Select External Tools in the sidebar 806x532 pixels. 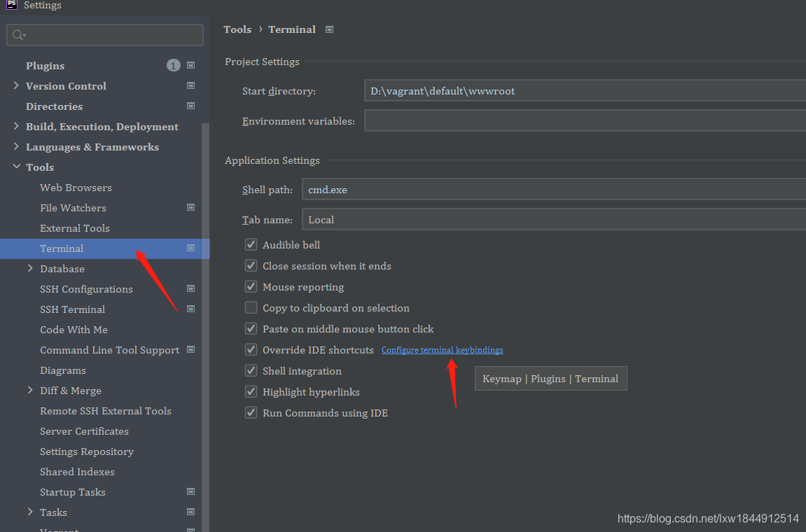pos(75,227)
